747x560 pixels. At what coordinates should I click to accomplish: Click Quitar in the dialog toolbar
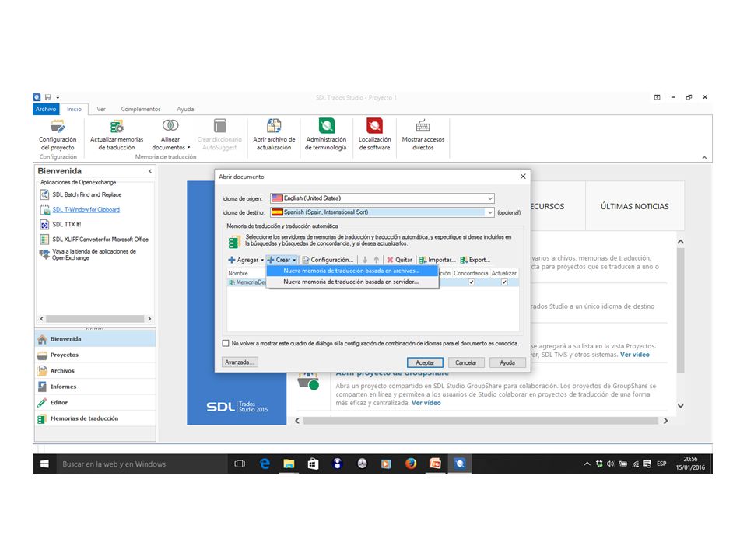point(399,260)
